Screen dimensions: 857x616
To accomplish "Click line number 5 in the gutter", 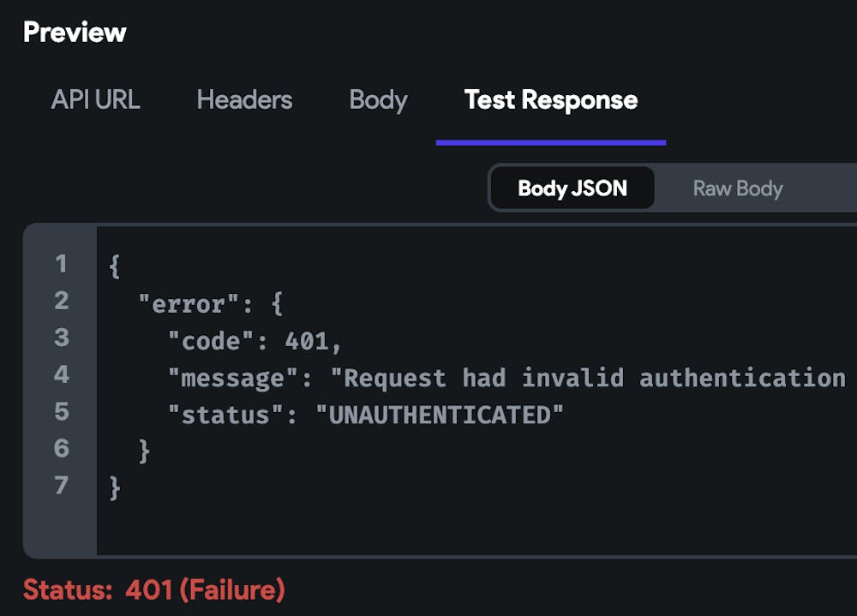I will coord(61,411).
